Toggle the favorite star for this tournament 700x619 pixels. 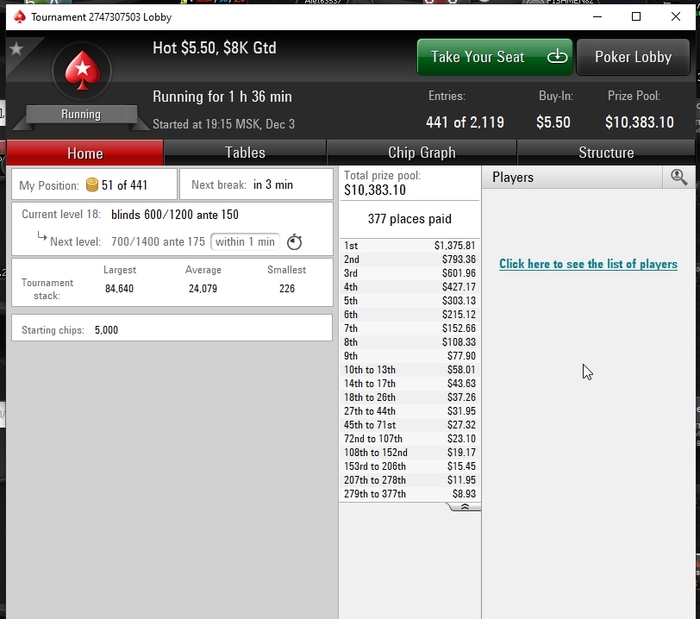pos(17,48)
